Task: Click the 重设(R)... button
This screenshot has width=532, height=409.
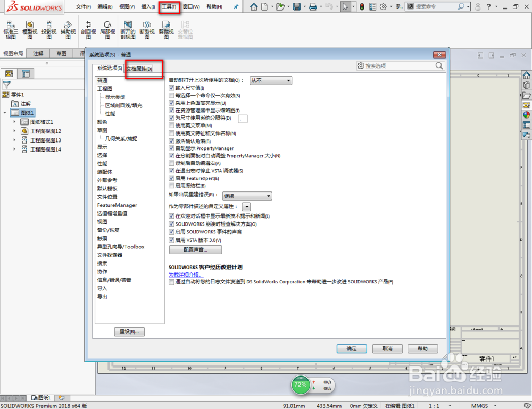Action: (129, 332)
